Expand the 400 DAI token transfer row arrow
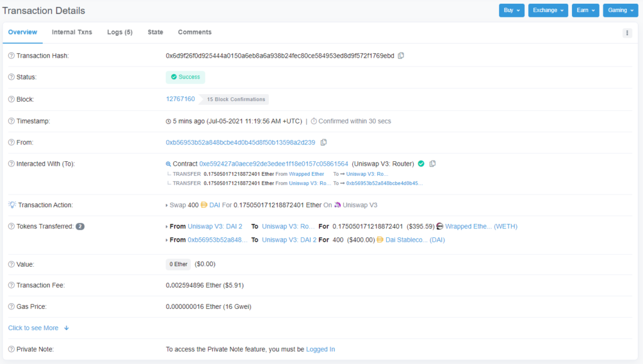 pos(166,240)
